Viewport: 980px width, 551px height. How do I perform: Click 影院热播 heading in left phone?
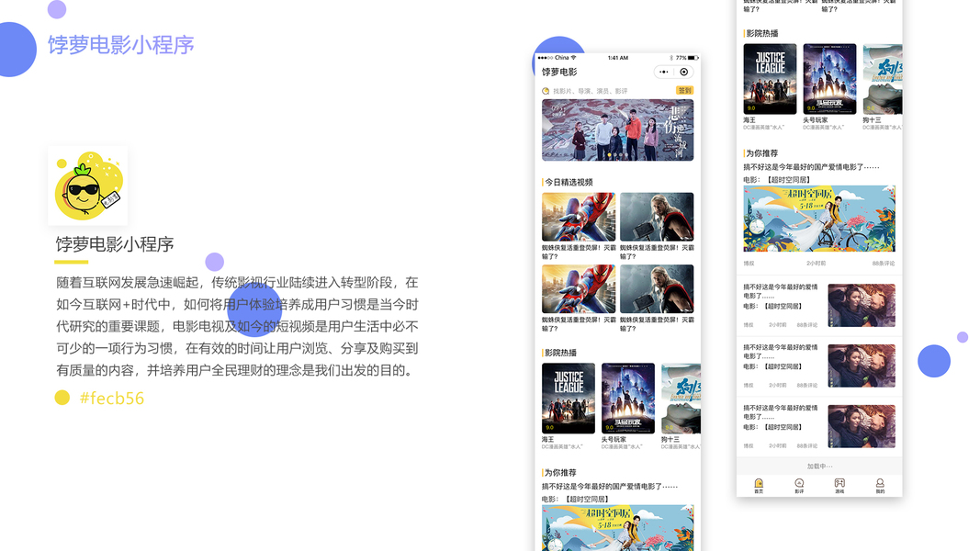point(560,353)
